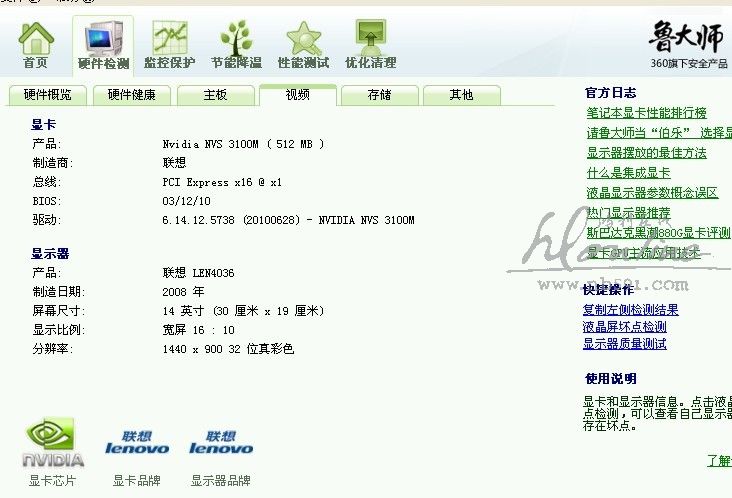The image size is (732, 498).
Task: Click the 显示器品牌 caption
Action: pos(221,481)
